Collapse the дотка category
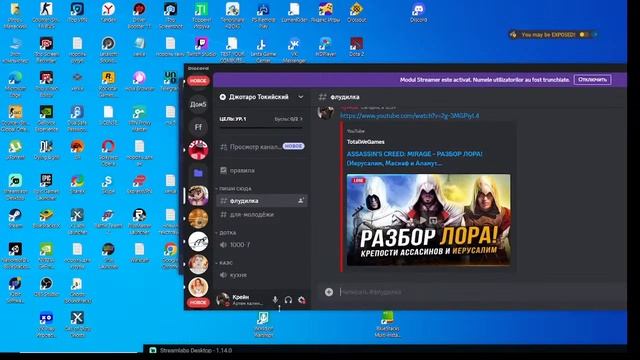 tap(228, 232)
